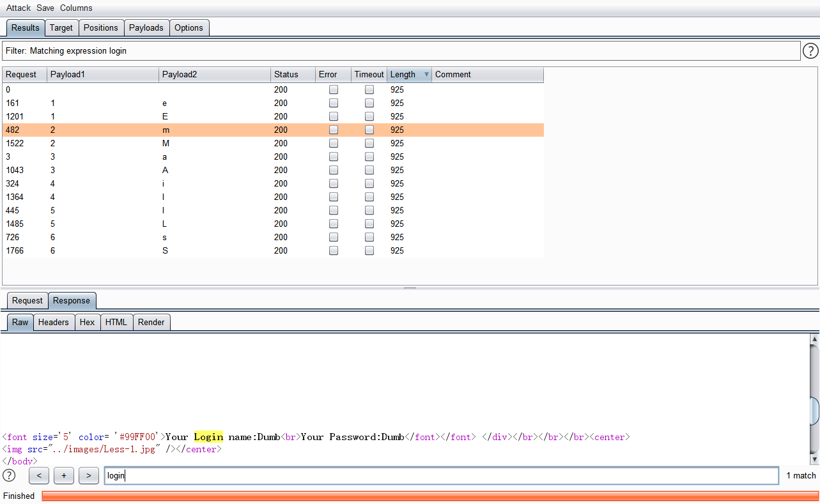Screen dimensions: 820x504
Task: Toggle Error checkbox for request 1201
Action: (x=334, y=117)
